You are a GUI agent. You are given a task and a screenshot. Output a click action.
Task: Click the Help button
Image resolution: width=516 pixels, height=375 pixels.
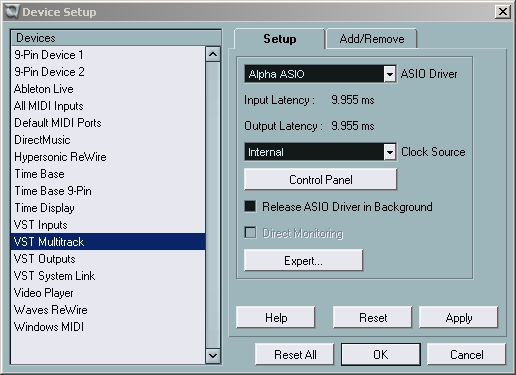[x=276, y=317]
